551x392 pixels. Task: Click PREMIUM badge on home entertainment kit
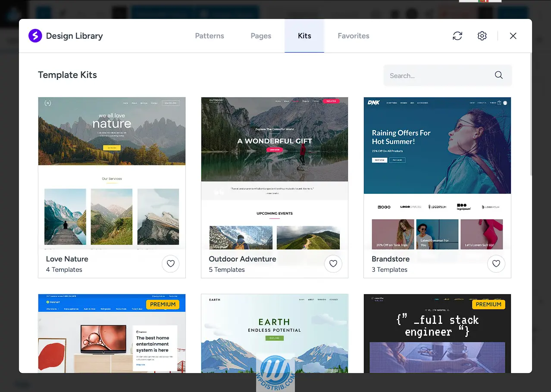click(x=163, y=304)
